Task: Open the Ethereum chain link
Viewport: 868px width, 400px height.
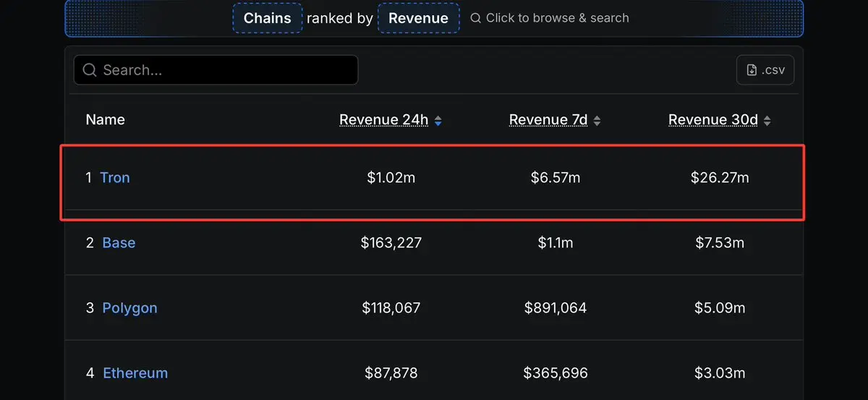Action: 135,373
